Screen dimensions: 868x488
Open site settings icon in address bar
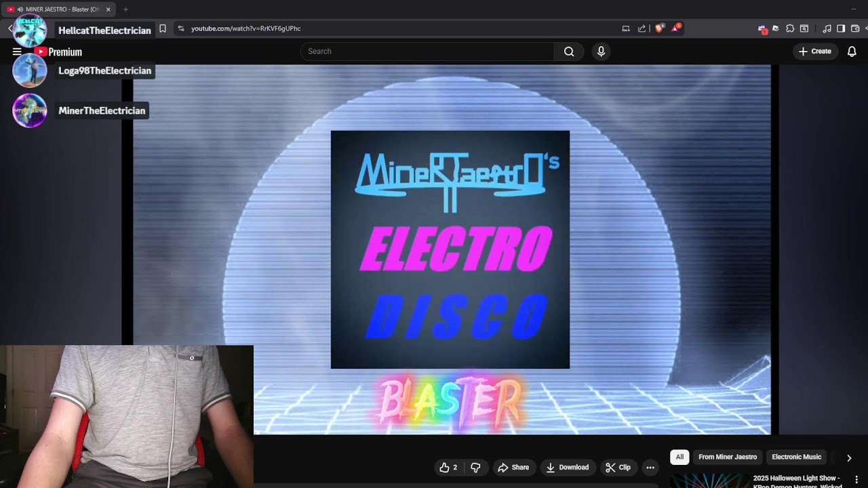180,28
